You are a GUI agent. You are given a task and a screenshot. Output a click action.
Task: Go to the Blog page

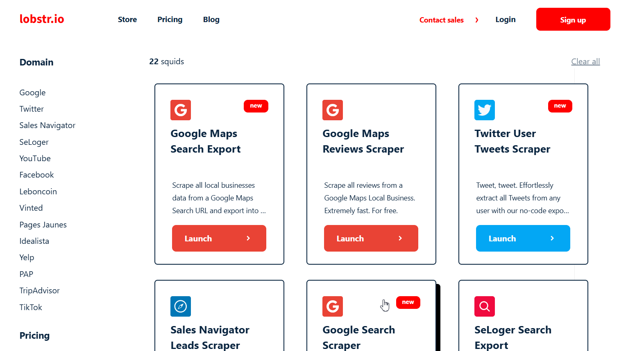(x=211, y=20)
